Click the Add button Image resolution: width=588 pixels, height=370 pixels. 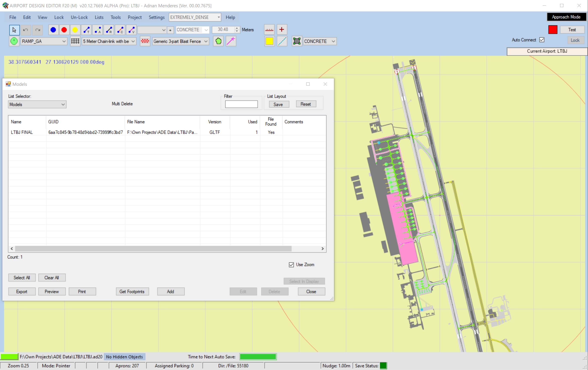[170, 292]
